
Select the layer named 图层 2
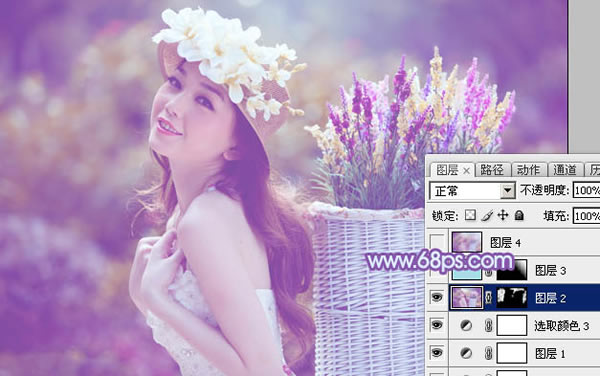click(x=550, y=298)
